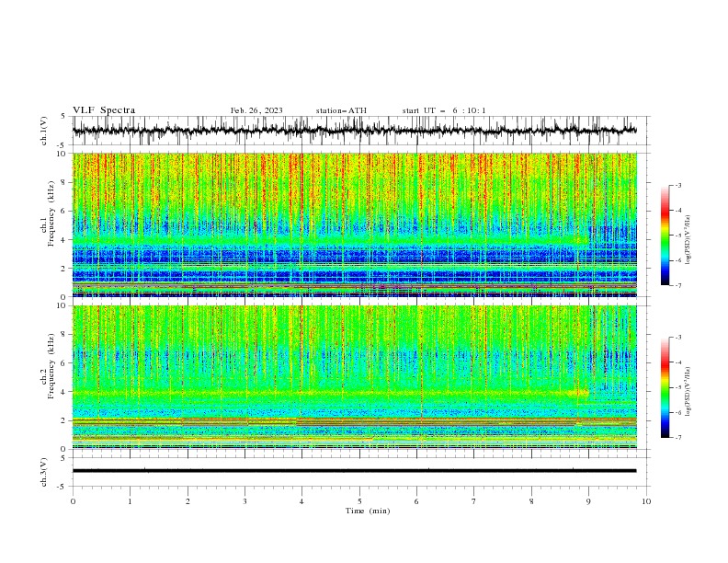
Task: Click the "3" minute tick label
Action: (x=245, y=501)
